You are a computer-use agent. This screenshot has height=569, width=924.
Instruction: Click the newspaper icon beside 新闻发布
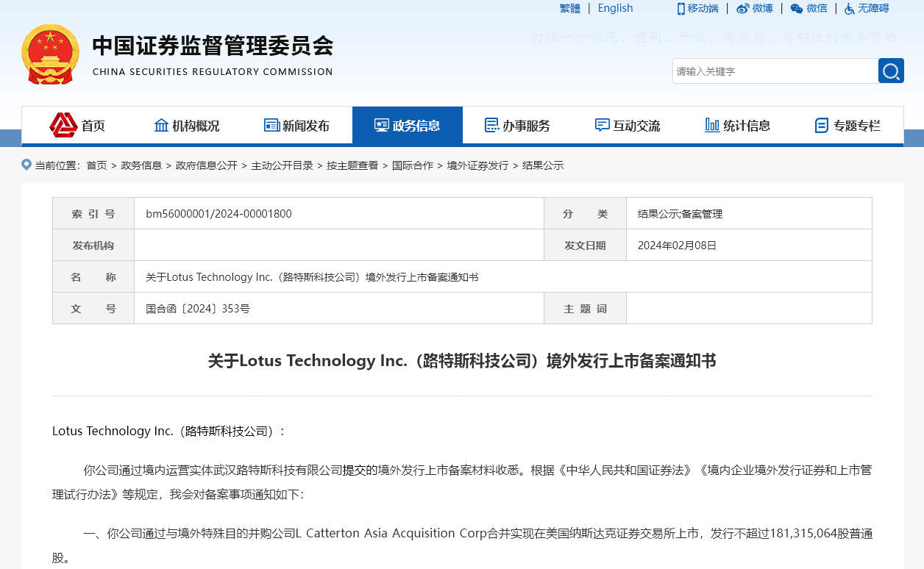coord(271,125)
